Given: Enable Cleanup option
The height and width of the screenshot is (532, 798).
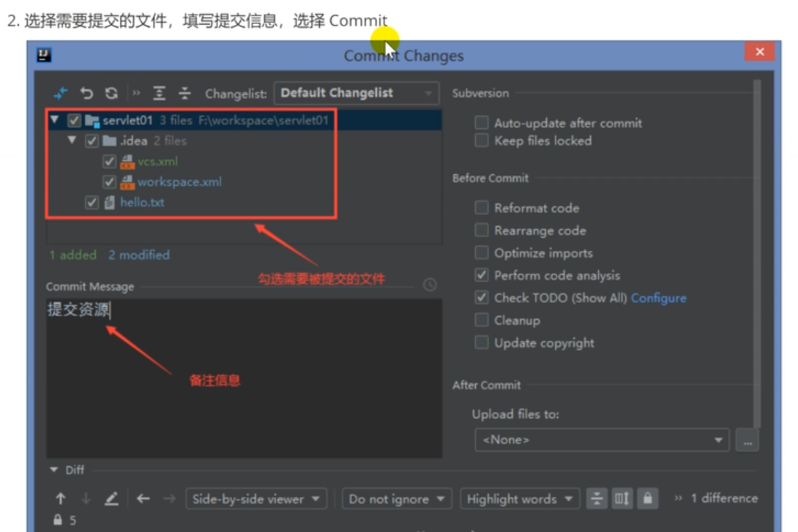Looking at the screenshot, I should 482,320.
